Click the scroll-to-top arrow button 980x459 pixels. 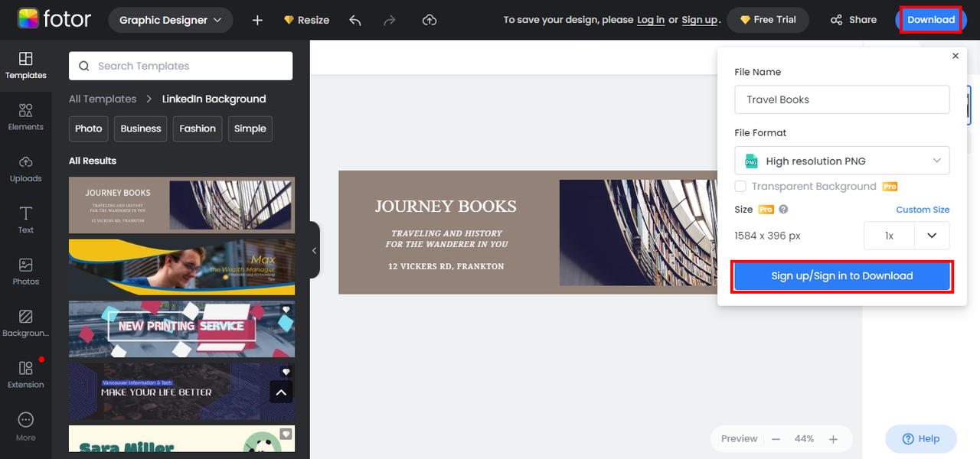[281, 392]
